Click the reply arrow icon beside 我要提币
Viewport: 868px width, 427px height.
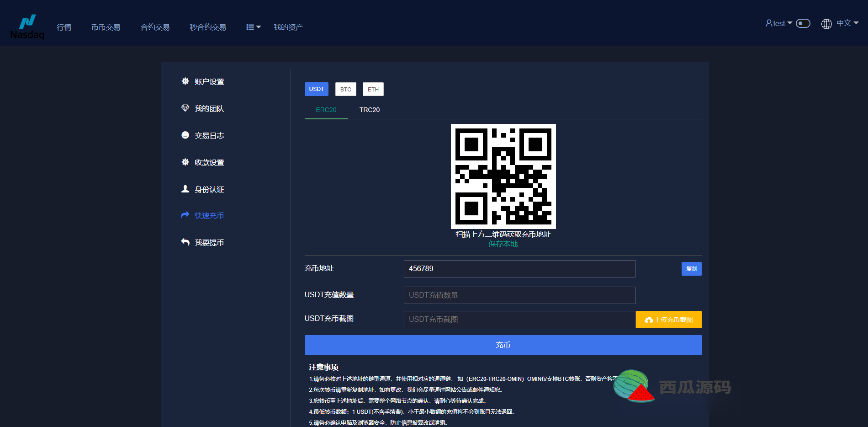(x=185, y=242)
